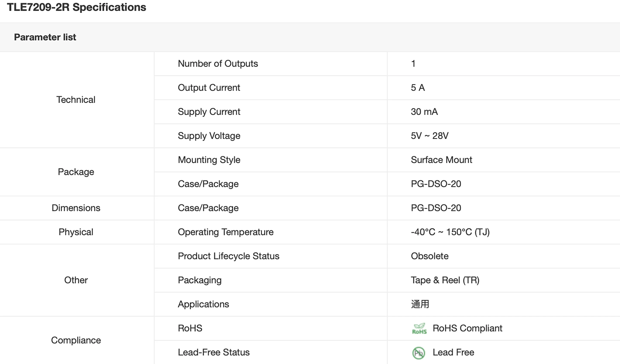
Task: Select the Applications row value
Action: pyautogui.click(x=420, y=304)
